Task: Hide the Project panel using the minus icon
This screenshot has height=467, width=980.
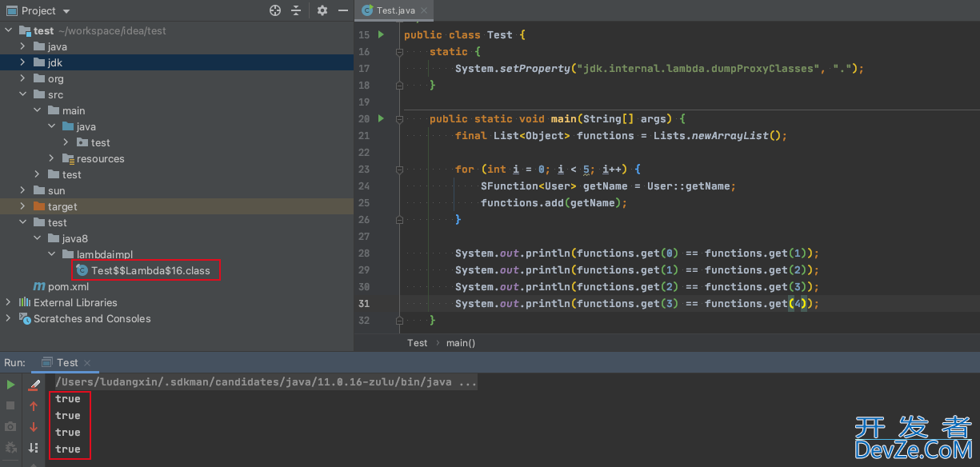Action: 342,10
